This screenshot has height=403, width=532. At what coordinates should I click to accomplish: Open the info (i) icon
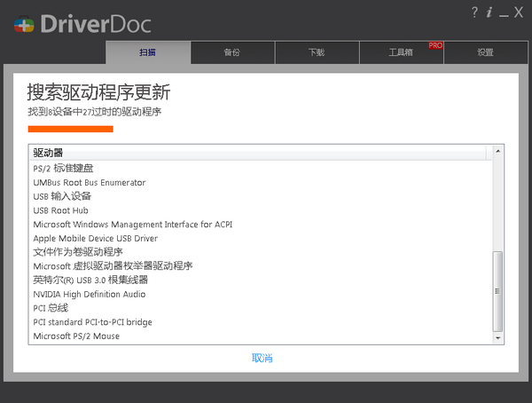pyautogui.click(x=489, y=12)
